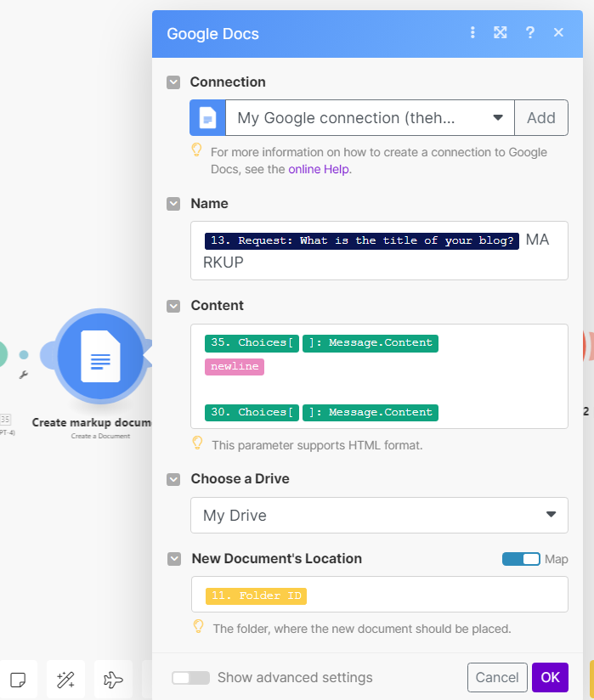Open the My Drive dropdown
Image resolution: width=594 pixels, height=700 pixels.
379,515
